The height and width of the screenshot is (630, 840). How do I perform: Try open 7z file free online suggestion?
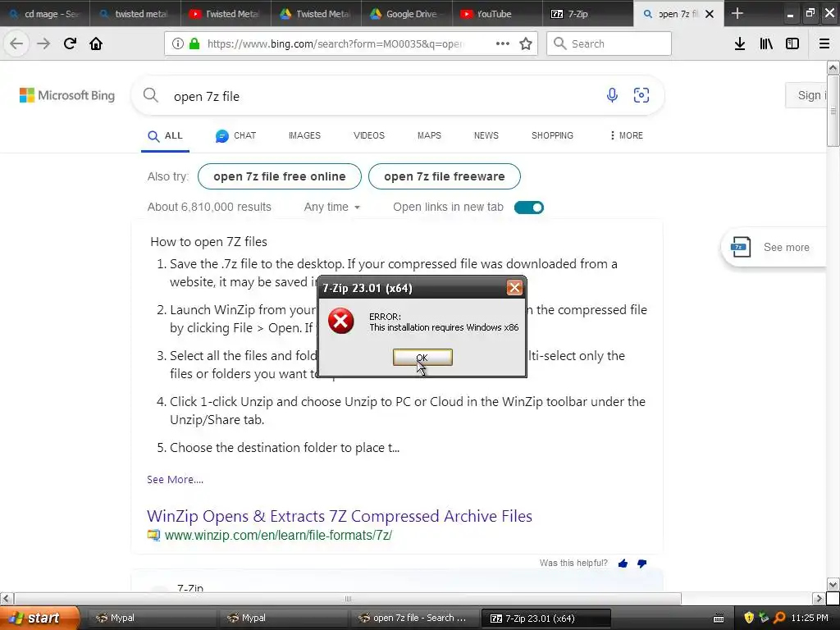(280, 176)
